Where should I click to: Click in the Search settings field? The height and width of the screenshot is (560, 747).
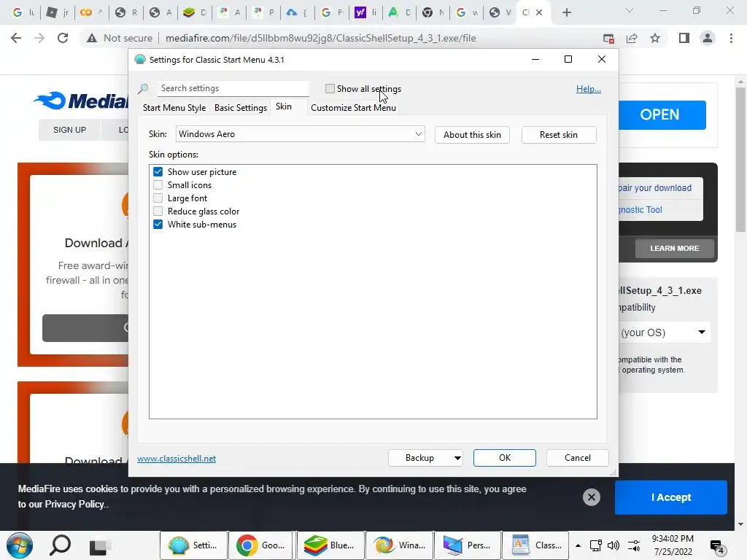click(x=233, y=88)
